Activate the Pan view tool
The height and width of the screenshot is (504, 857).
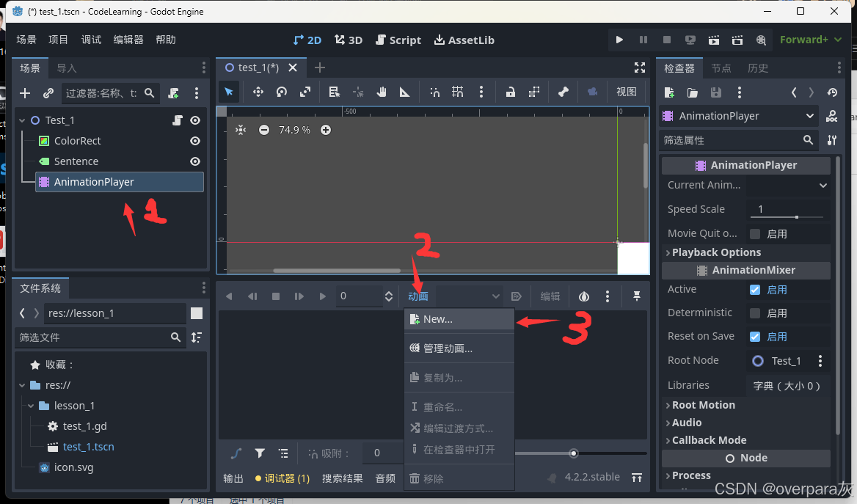(x=381, y=92)
